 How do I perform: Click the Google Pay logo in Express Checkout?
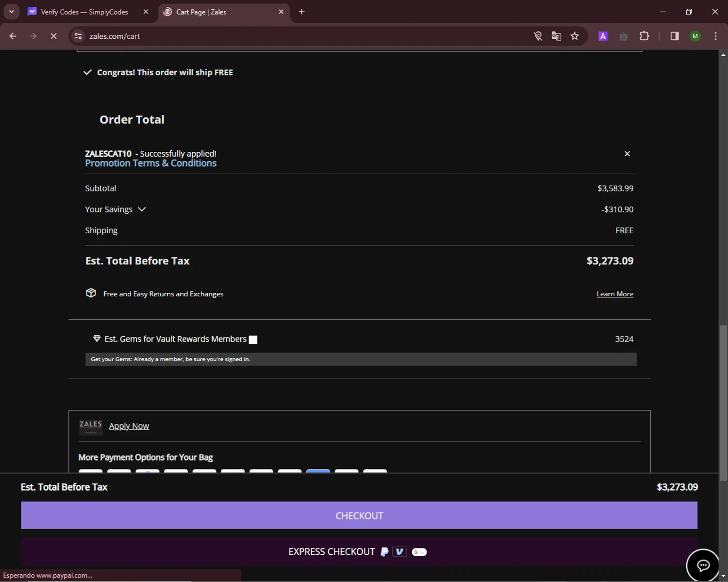click(419, 552)
